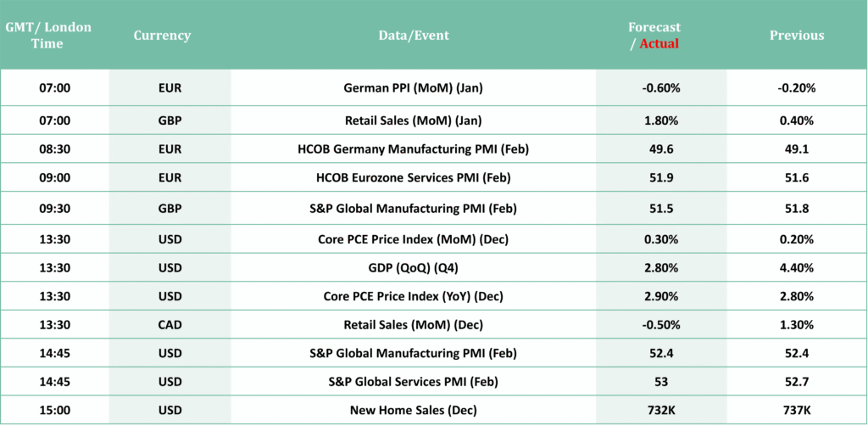This screenshot has height=426, width=868.
Task: Click the 732K forecast value
Action: point(661,411)
